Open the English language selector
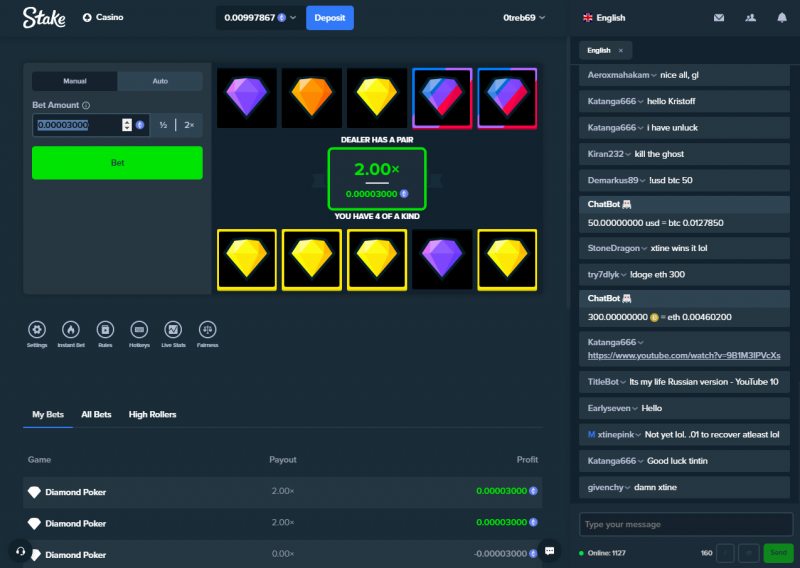 coord(604,18)
